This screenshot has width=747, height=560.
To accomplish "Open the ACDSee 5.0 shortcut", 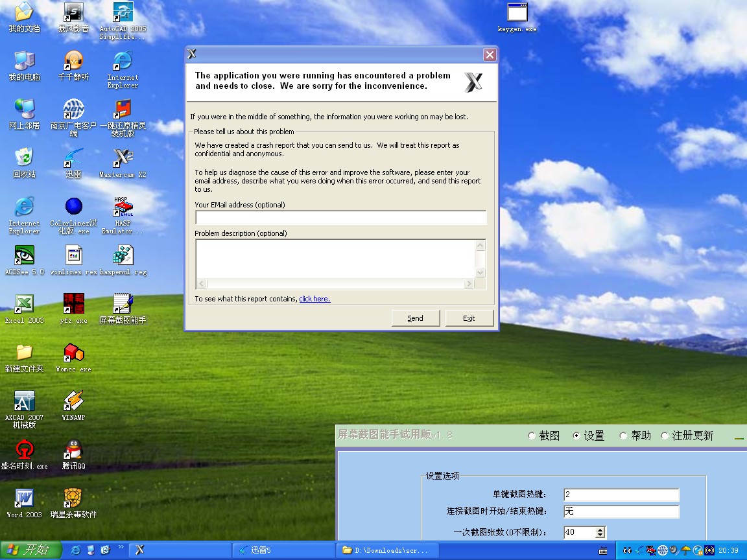I will [x=24, y=261].
